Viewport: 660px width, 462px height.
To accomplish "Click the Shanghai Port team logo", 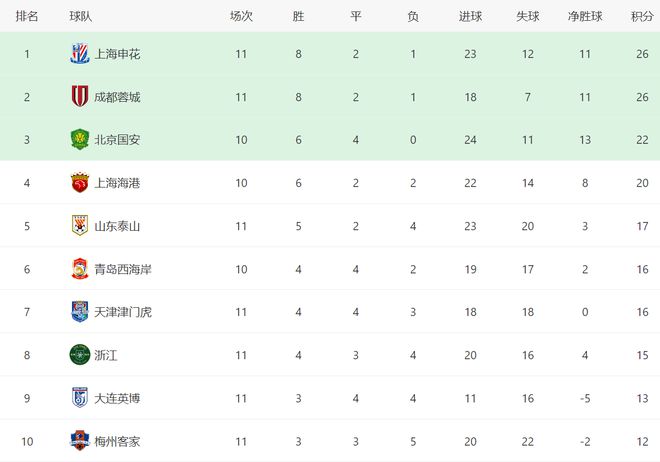I will click(79, 183).
